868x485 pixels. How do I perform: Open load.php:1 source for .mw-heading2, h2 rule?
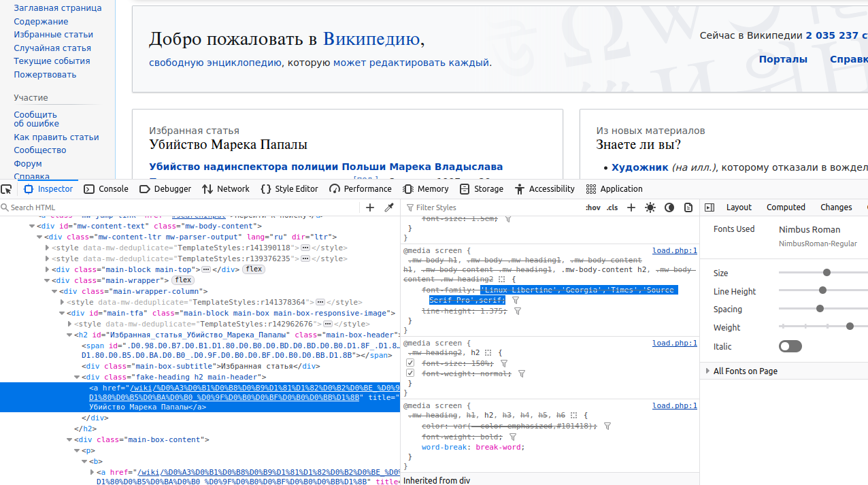pos(675,344)
